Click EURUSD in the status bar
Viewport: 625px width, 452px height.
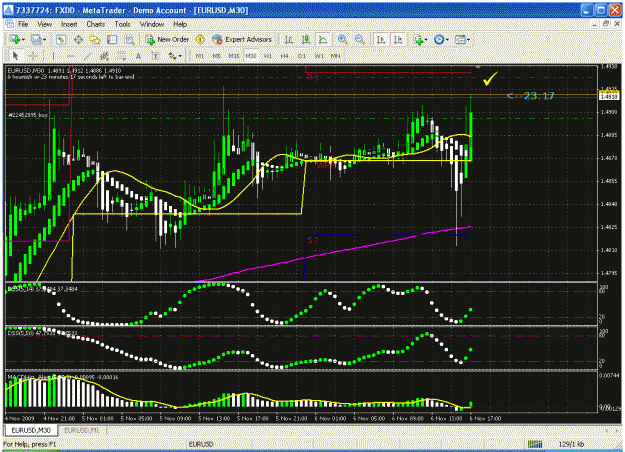pyautogui.click(x=200, y=444)
